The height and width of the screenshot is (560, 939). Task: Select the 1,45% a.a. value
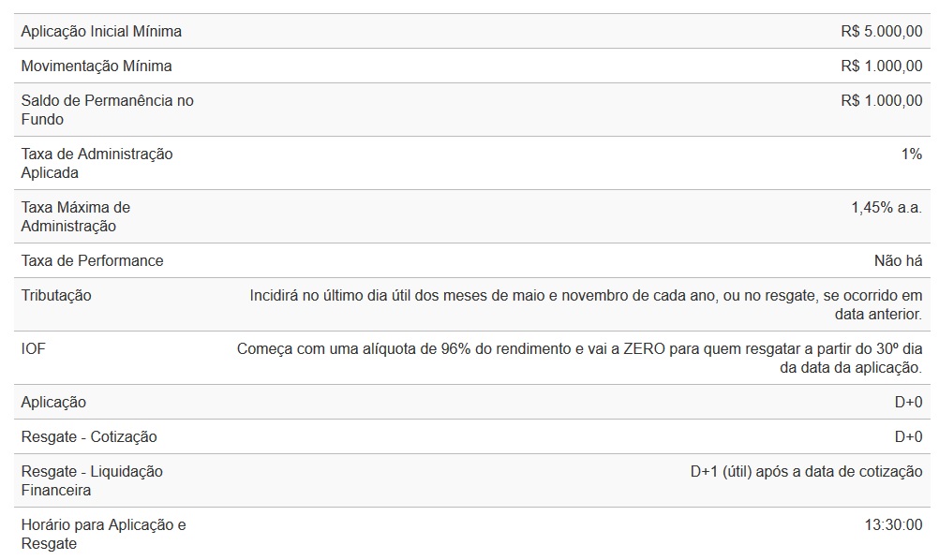pos(886,208)
